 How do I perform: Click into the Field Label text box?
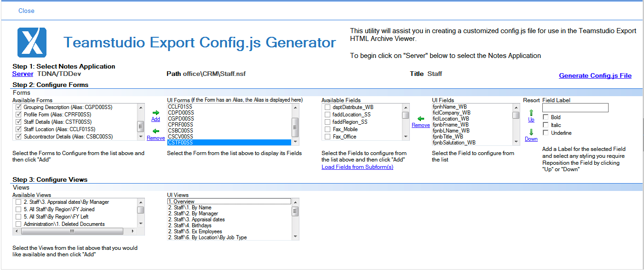[x=575, y=108]
